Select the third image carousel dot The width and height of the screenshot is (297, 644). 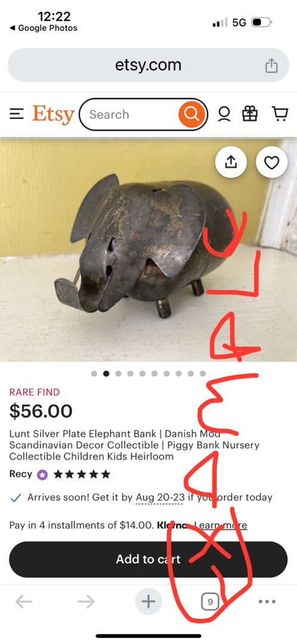(x=118, y=374)
